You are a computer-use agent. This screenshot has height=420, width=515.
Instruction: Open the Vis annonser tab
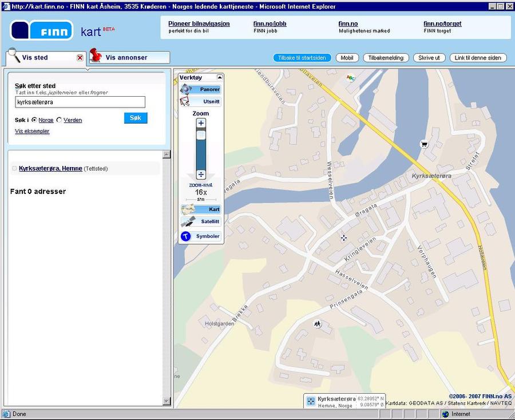(x=129, y=58)
